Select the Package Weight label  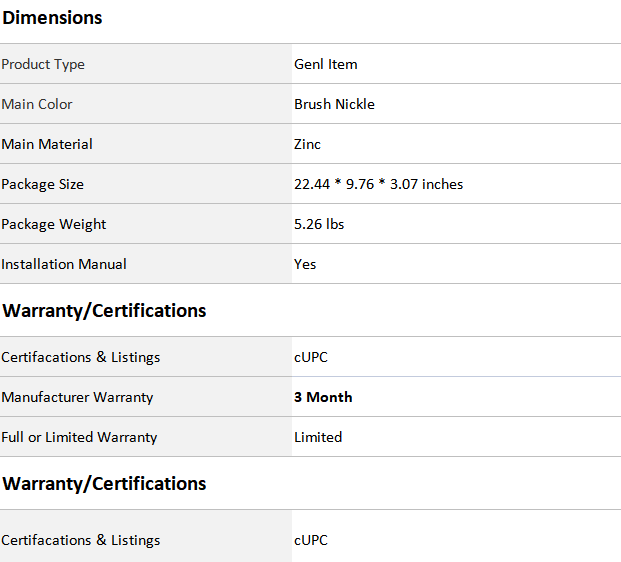pos(53,224)
